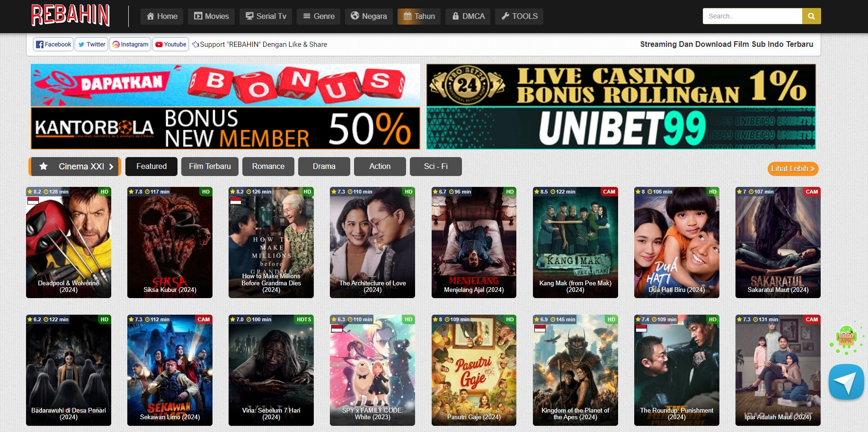Select the Featured tab
The width and height of the screenshot is (868, 432).
(x=151, y=167)
